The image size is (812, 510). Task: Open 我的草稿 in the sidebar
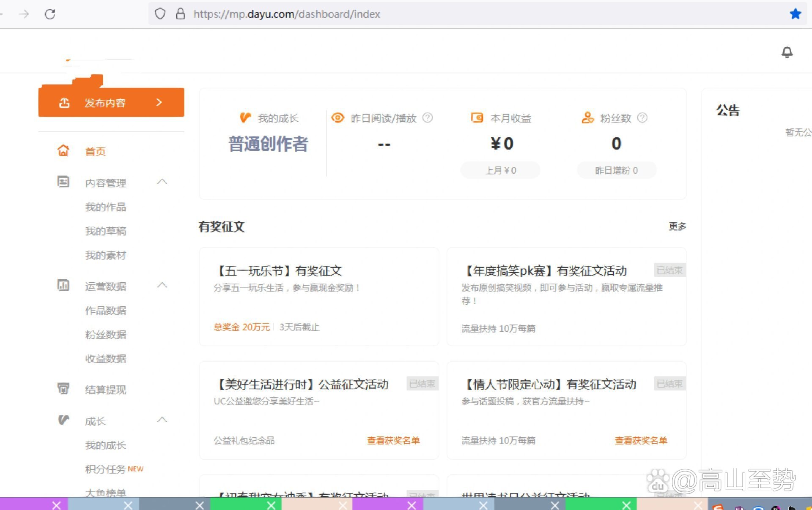click(x=106, y=231)
